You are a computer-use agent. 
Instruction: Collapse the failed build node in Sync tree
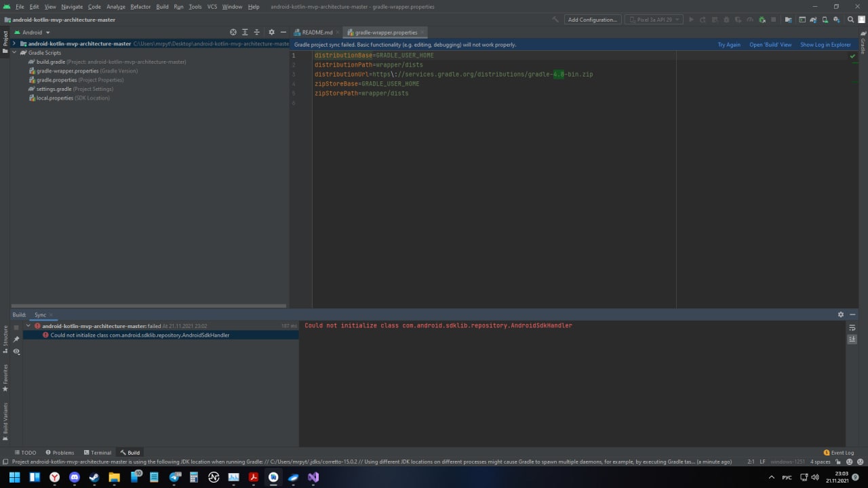[28, 326]
